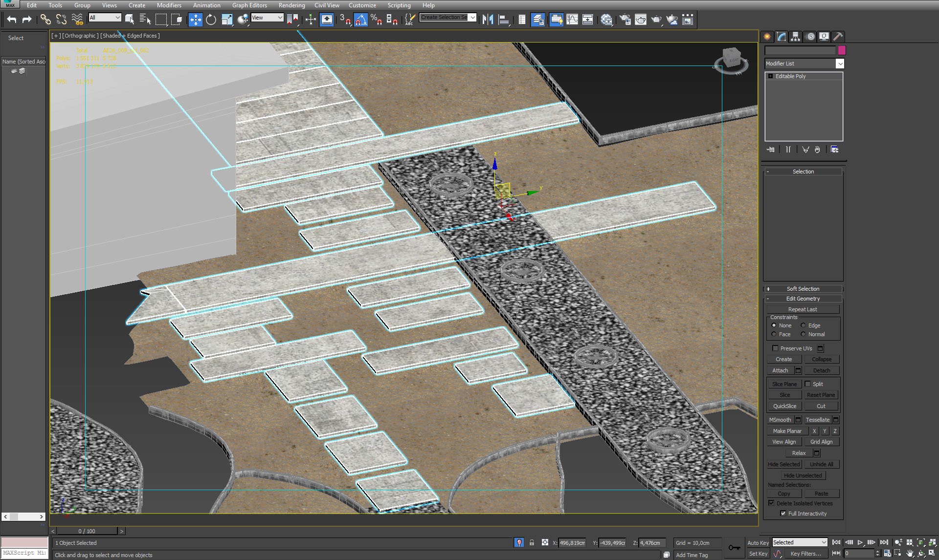Expand the Soft Selection rollout
This screenshot has width=939, height=560.
(803, 289)
